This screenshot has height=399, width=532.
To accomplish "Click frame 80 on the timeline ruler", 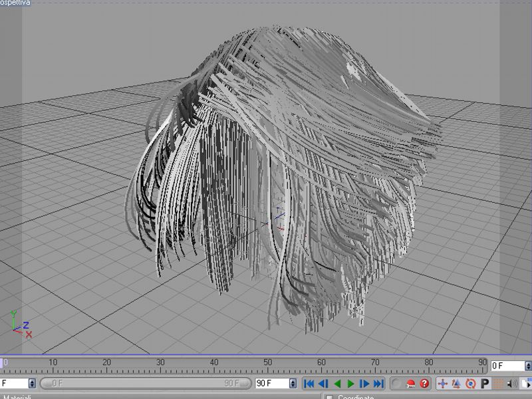I will click(x=428, y=362).
